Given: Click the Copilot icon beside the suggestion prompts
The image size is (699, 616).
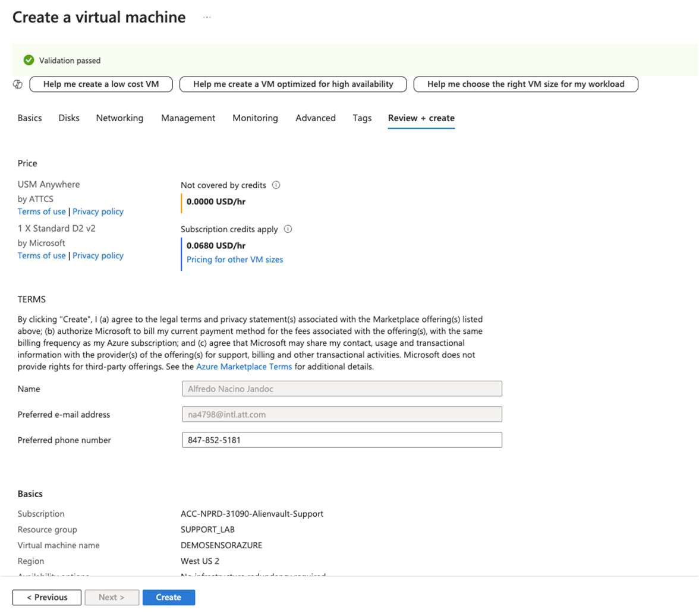Looking at the screenshot, I should coord(18,84).
